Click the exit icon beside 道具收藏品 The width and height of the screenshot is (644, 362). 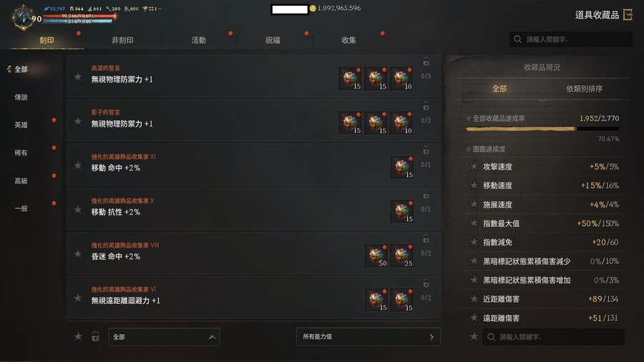pyautogui.click(x=628, y=15)
